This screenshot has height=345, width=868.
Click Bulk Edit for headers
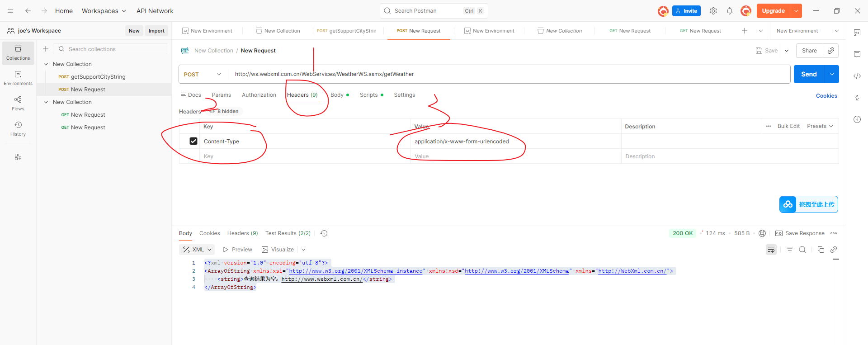click(788, 126)
